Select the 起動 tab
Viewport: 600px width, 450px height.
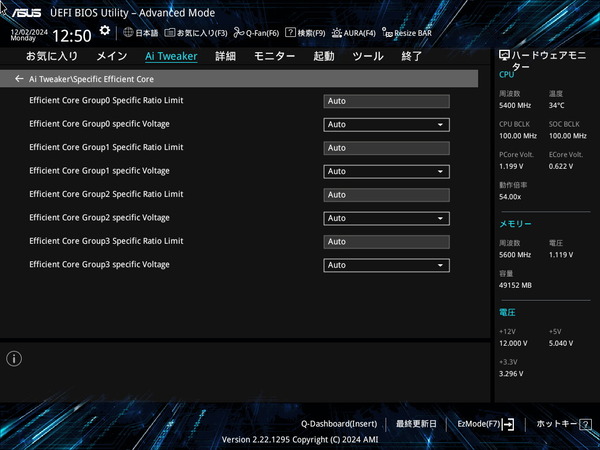pyautogui.click(x=324, y=56)
